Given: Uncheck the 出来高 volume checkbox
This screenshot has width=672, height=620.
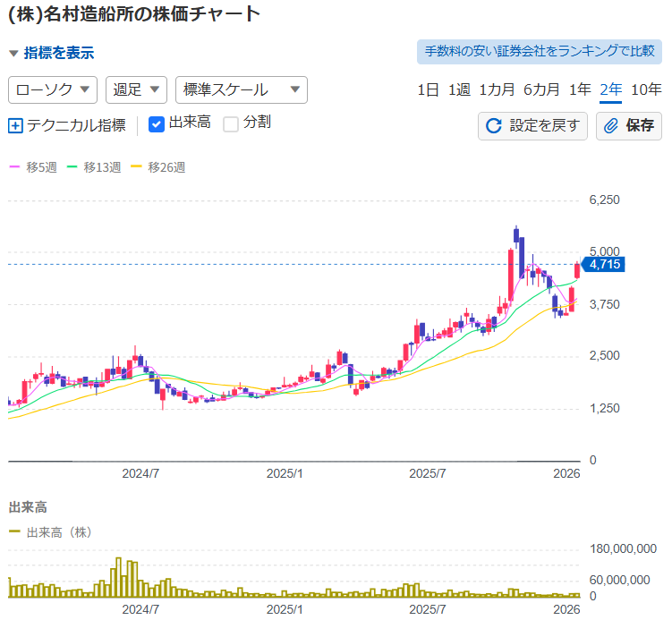Looking at the screenshot, I should pyautogui.click(x=156, y=123).
